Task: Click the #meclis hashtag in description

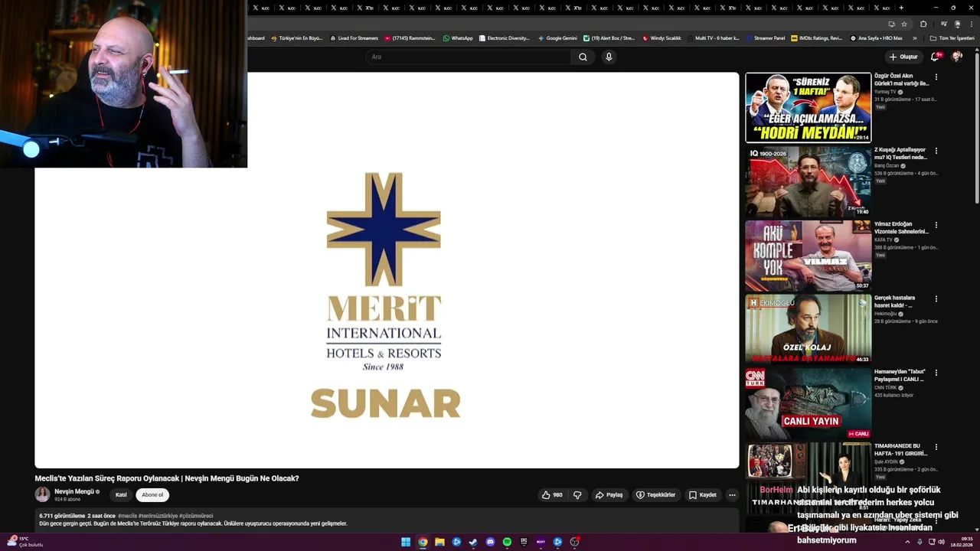Action: coord(127,516)
